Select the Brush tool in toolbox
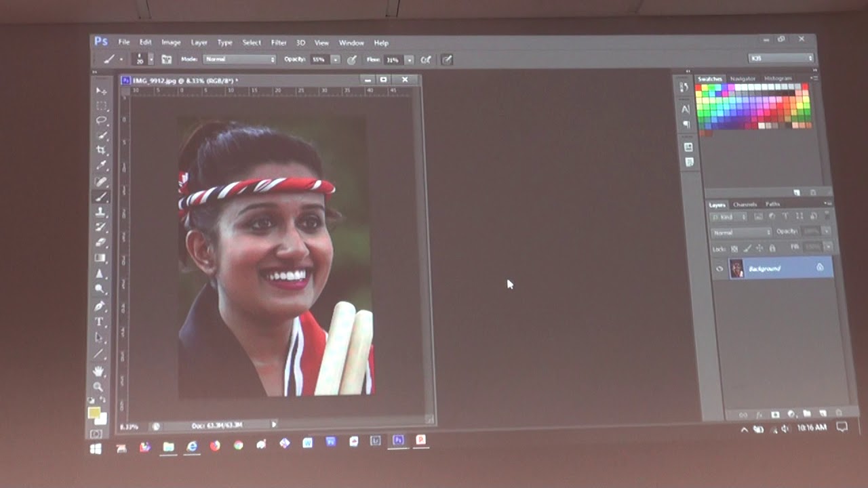Screen dimensions: 868x488 coord(101,197)
